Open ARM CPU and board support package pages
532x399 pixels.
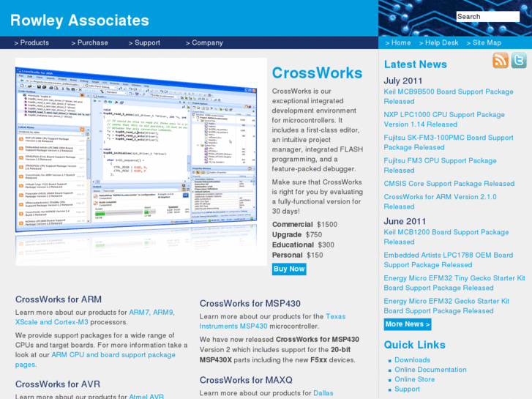coord(95,359)
